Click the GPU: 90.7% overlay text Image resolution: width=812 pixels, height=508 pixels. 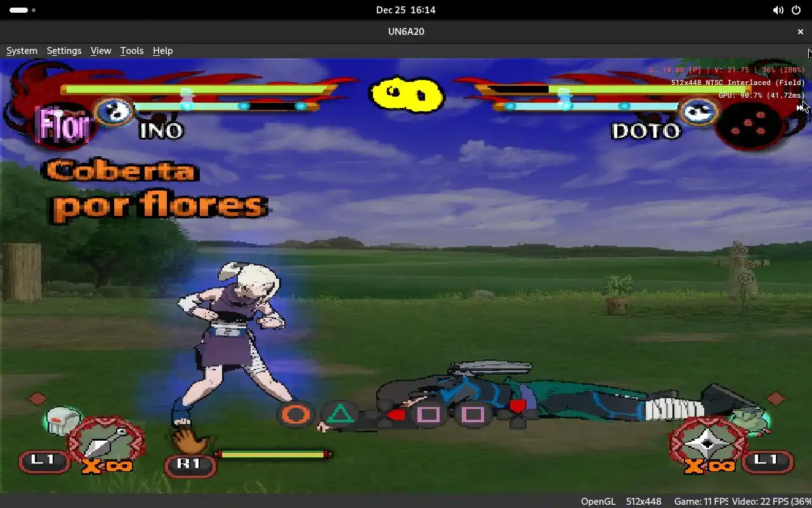point(761,95)
